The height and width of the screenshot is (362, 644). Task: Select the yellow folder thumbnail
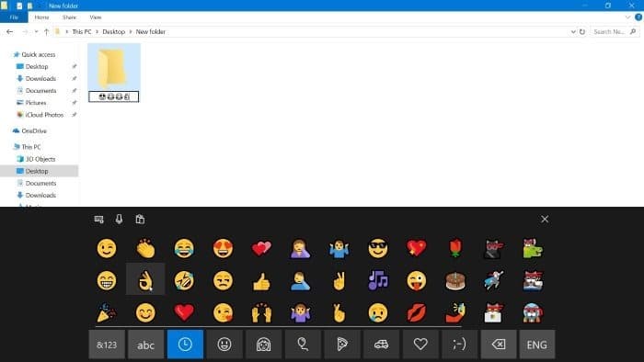(x=112, y=68)
